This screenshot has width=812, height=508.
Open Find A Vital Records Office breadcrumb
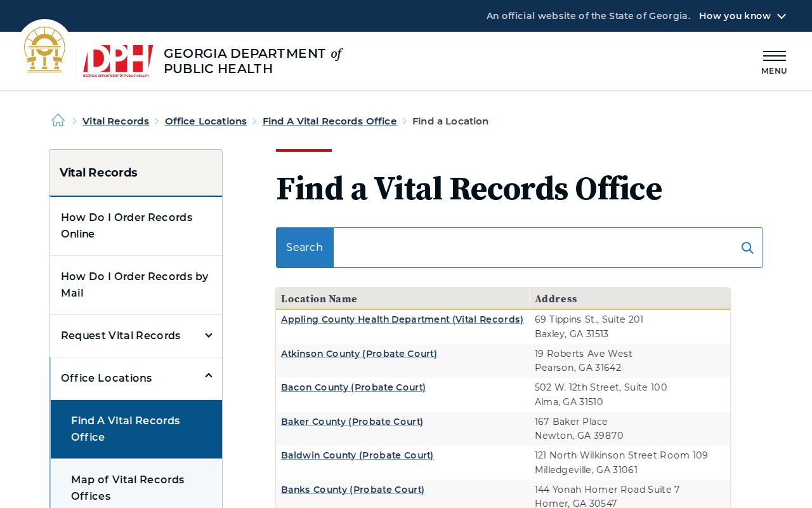(329, 121)
